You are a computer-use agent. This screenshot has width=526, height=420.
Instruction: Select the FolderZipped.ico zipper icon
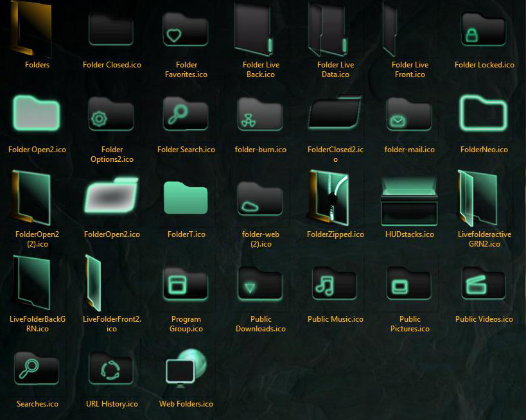[x=329, y=198]
